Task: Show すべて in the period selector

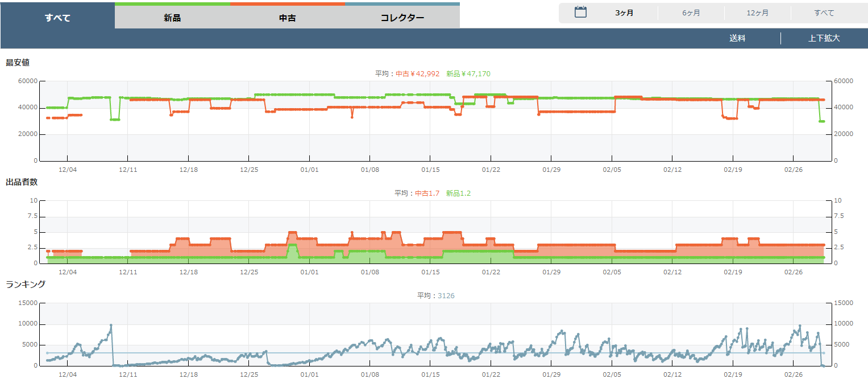Action: pos(824,13)
